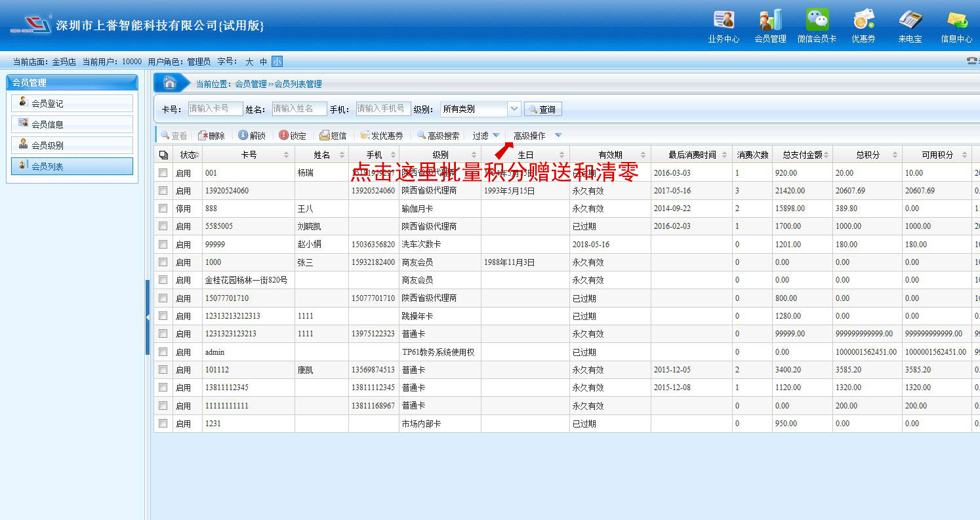
Task: Select 会员级别 in left sidebar
Action: (72, 146)
